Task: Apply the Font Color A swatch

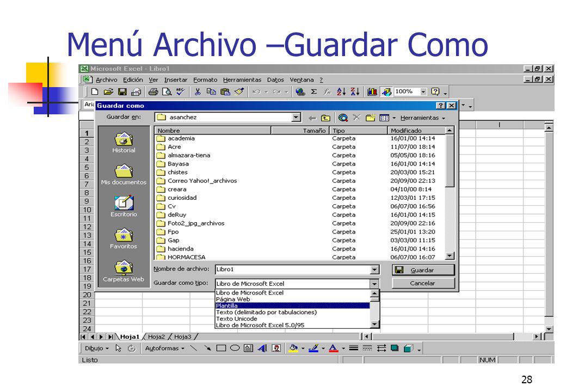Action: point(334,348)
